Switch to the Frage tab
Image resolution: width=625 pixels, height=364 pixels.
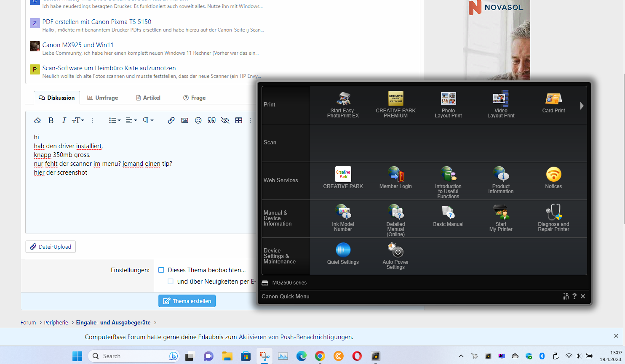pos(194,98)
